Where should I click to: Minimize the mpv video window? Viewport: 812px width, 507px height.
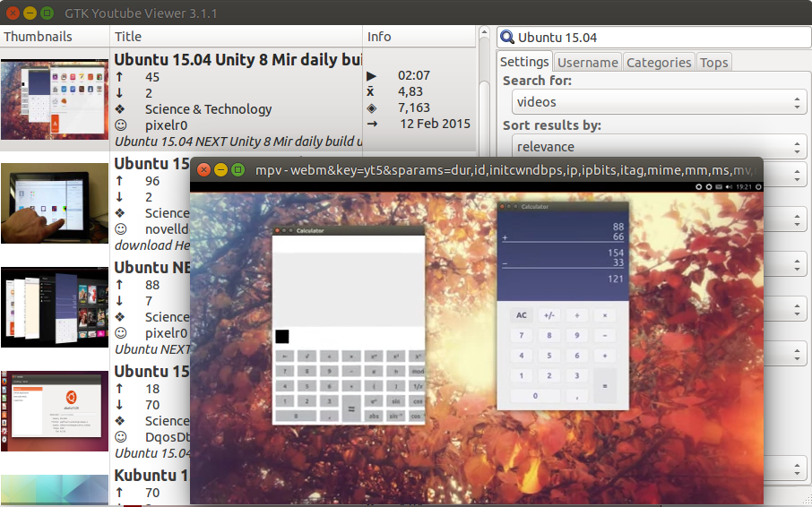tap(220, 169)
